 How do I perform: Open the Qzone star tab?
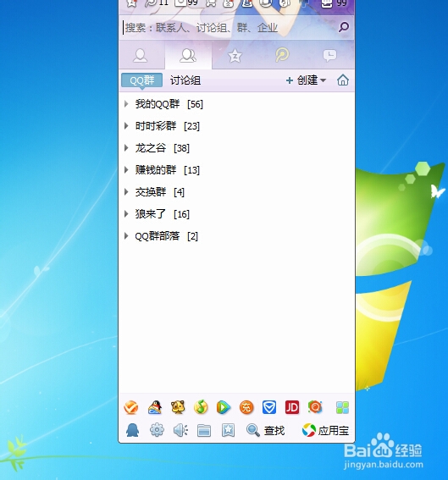coord(235,56)
